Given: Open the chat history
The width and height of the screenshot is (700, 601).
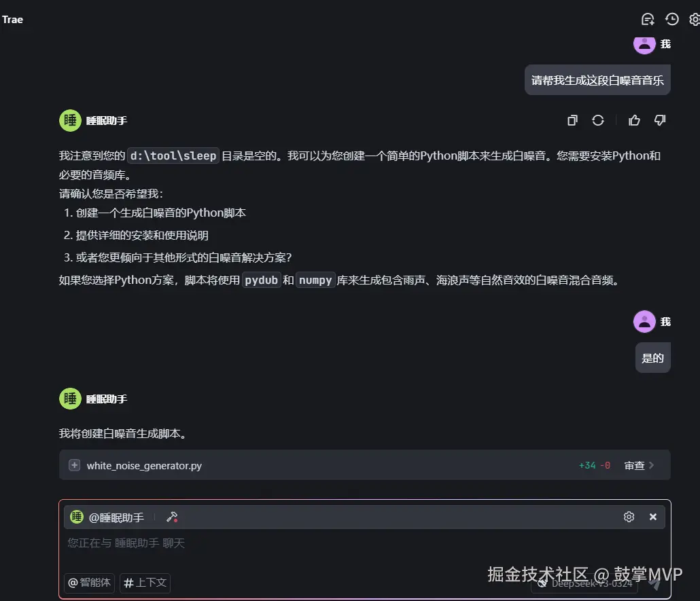Looking at the screenshot, I should pos(671,19).
